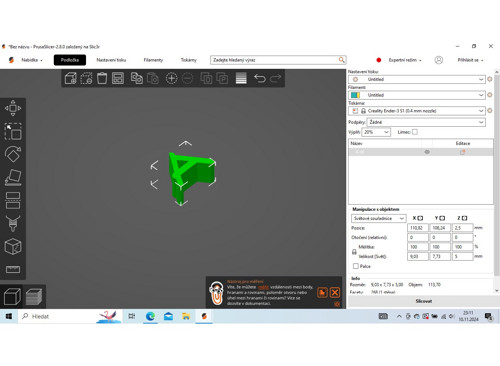Viewport: 500px width, 366px height.
Task: Switch to the Filamenty tab
Action: click(153, 60)
